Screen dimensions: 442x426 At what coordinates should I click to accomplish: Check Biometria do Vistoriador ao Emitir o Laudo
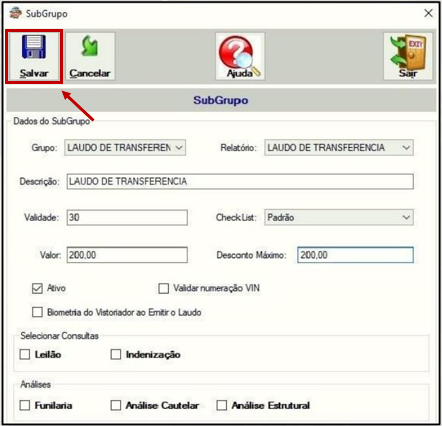coord(37,312)
